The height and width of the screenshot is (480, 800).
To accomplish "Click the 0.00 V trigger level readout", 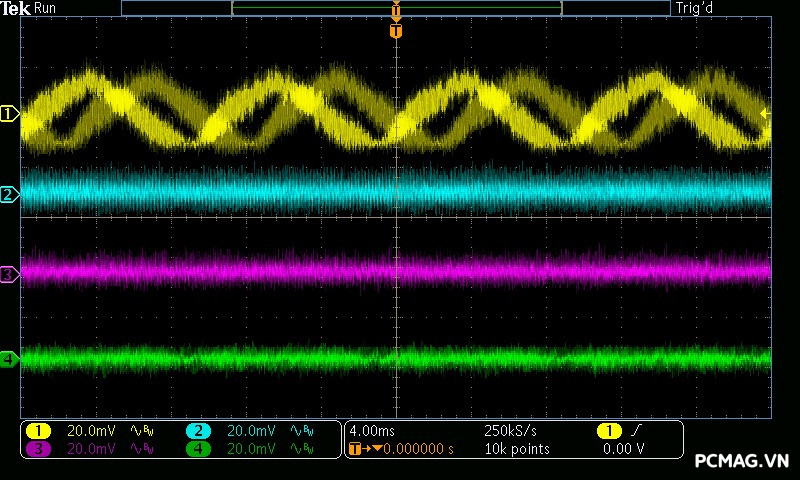I will click(623, 449).
